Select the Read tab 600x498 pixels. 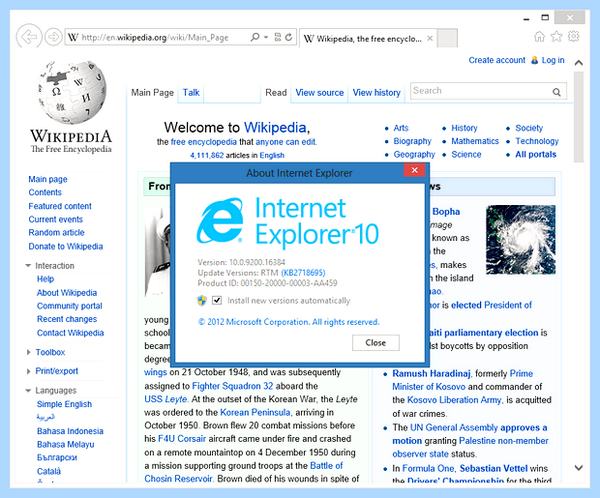pos(276,93)
